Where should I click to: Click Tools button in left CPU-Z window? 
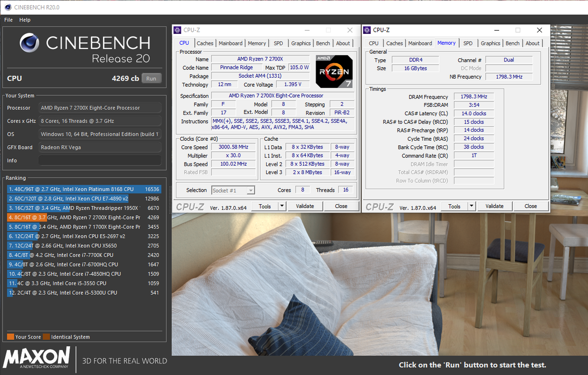click(265, 206)
